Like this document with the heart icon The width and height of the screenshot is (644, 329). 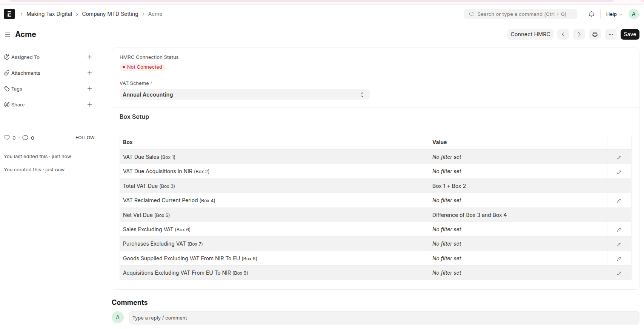click(7, 138)
